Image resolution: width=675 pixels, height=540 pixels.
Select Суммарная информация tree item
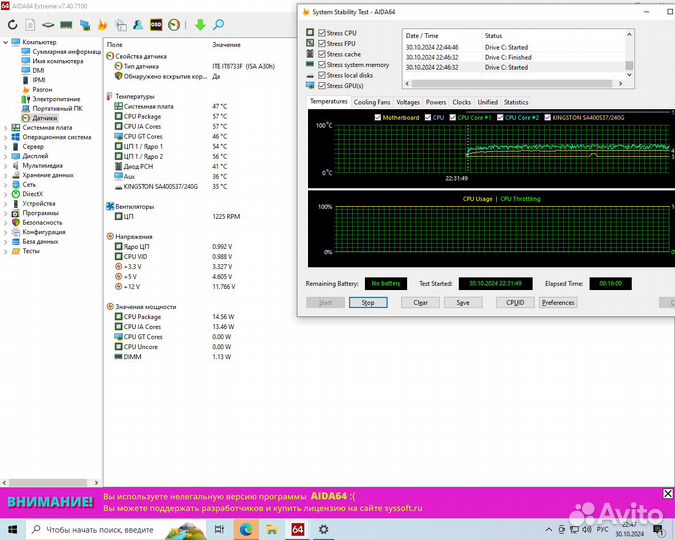67,51
